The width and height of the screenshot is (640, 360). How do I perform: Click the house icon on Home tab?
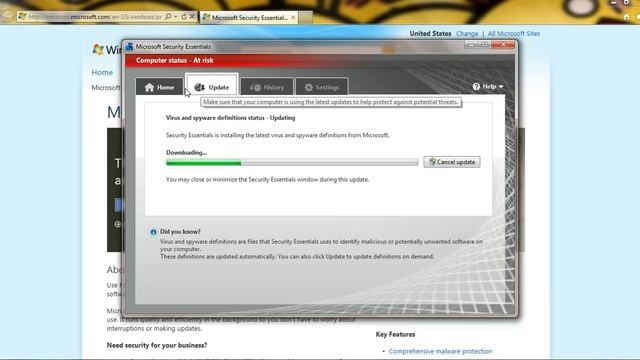[149, 87]
